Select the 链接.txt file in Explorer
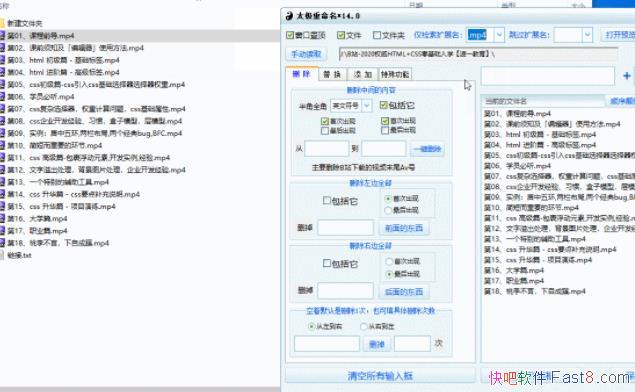The width and height of the screenshot is (635, 392). (19, 255)
